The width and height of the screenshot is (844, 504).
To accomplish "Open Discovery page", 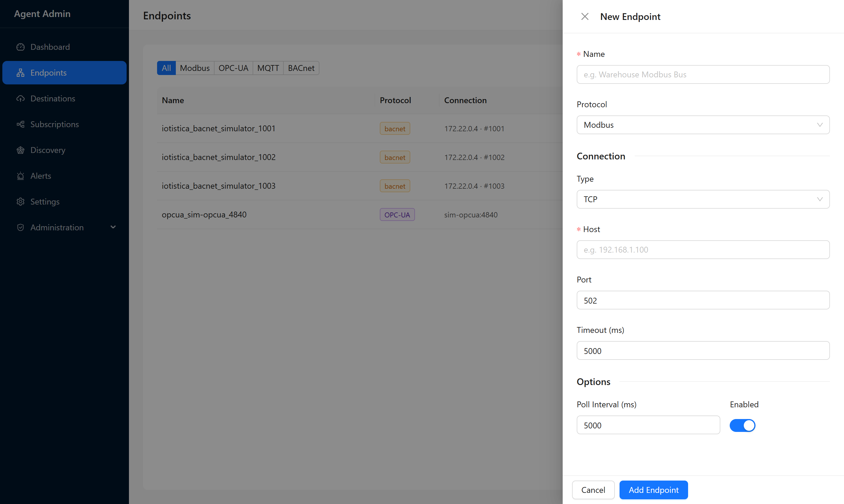I will pyautogui.click(x=64, y=150).
